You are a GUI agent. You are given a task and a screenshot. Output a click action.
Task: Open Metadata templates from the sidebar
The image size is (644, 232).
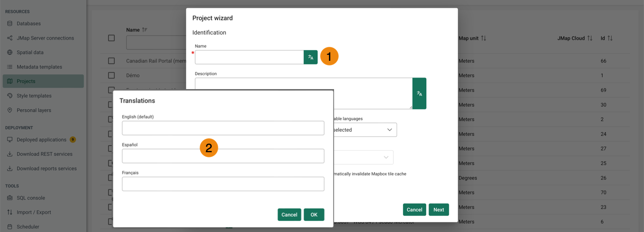(x=39, y=67)
